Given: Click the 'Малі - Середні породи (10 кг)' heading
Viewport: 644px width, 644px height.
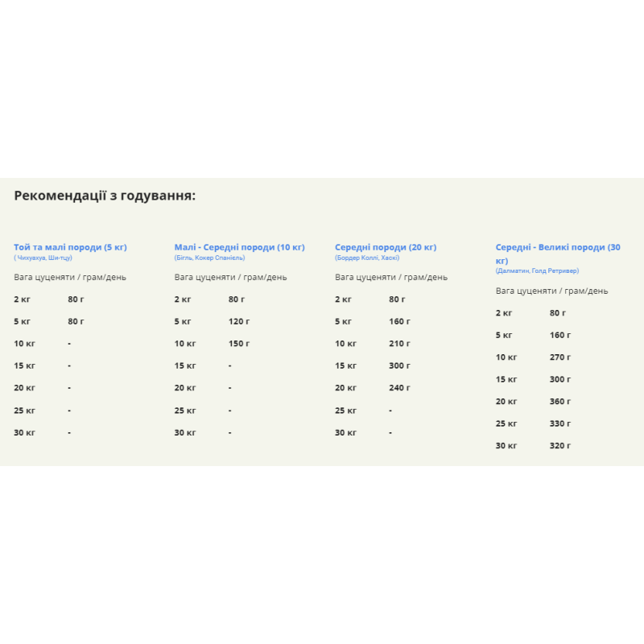Looking at the screenshot, I should coord(239,247).
